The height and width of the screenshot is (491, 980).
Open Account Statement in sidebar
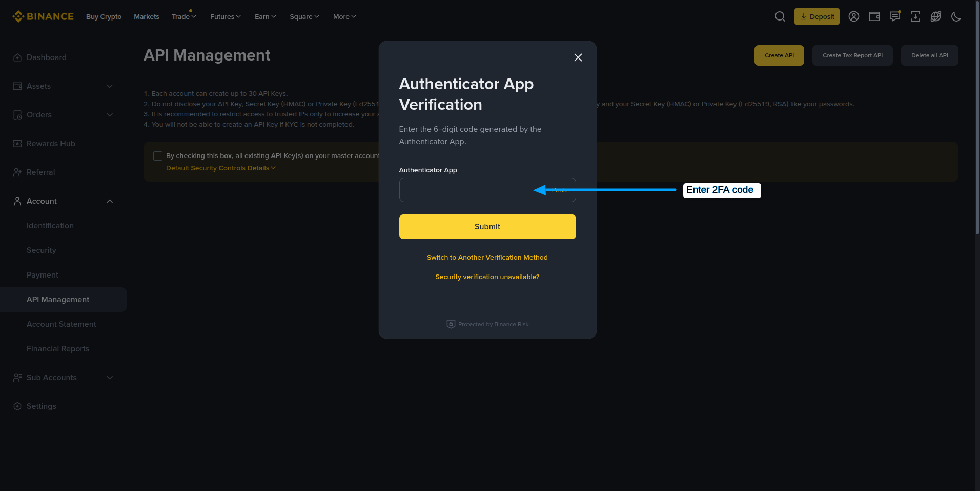tap(62, 324)
